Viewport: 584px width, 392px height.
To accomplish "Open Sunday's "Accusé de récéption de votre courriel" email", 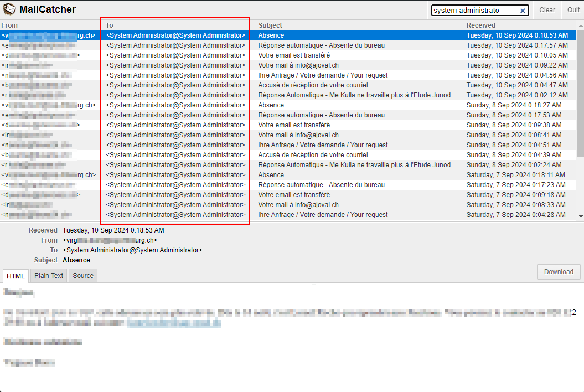I will (313, 155).
